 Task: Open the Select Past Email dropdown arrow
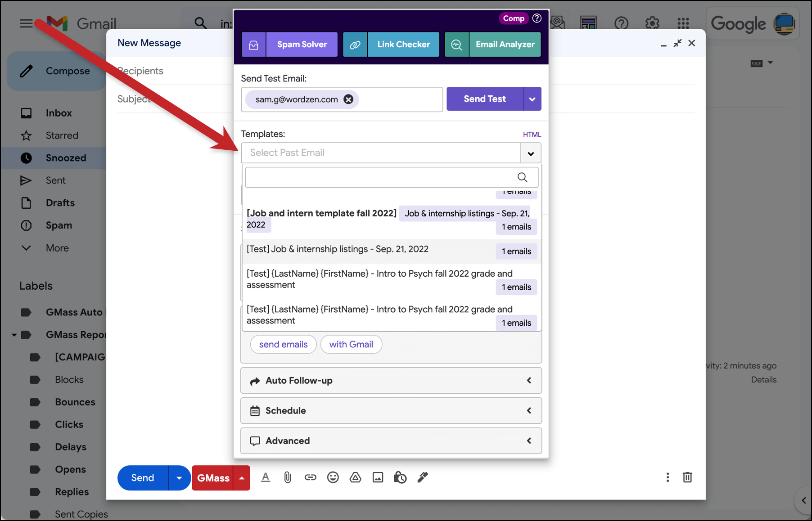point(531,153)
